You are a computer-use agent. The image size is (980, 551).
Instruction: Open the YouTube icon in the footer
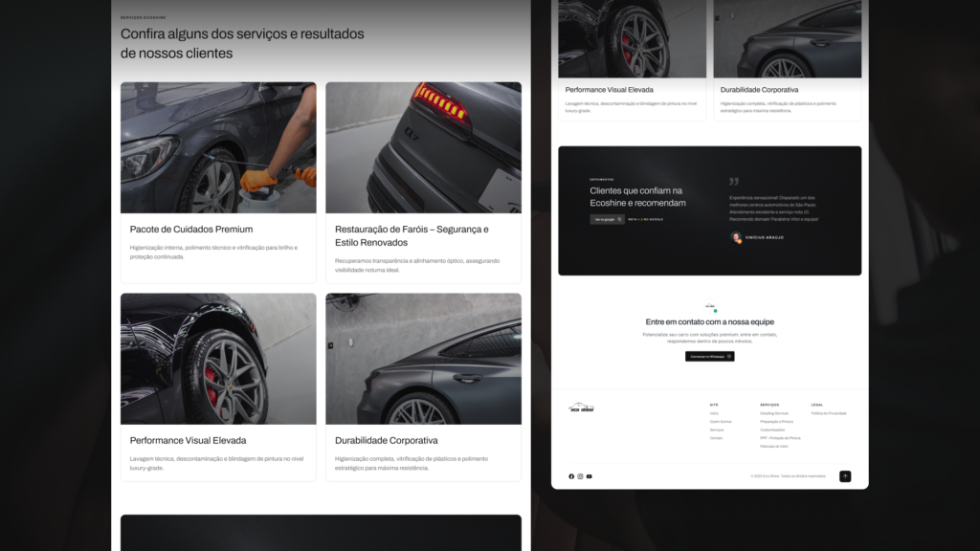589,476
